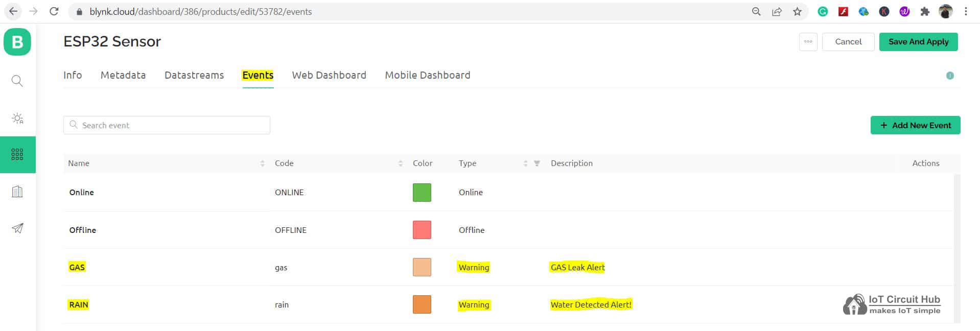Image resolution: width=980 pixels, height=331 pixels.
Task: Click the Add New Event button
Action: coord(915,125)
